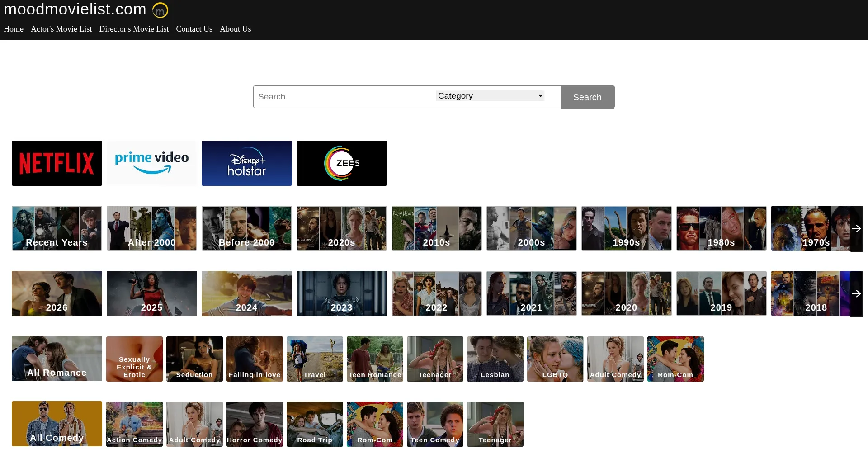Open the Netflix logo tile
Viewport: 868px width, 449px height.
57,163
